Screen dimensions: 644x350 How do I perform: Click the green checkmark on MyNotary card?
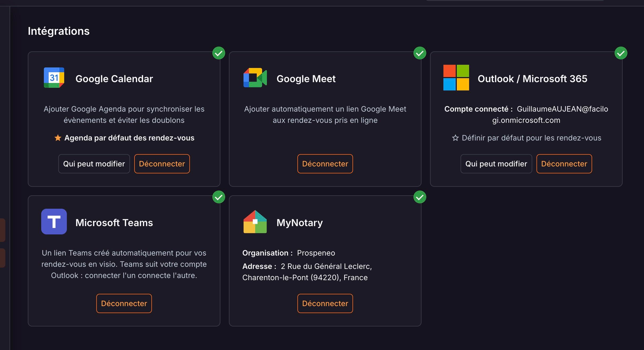point(420,197)
